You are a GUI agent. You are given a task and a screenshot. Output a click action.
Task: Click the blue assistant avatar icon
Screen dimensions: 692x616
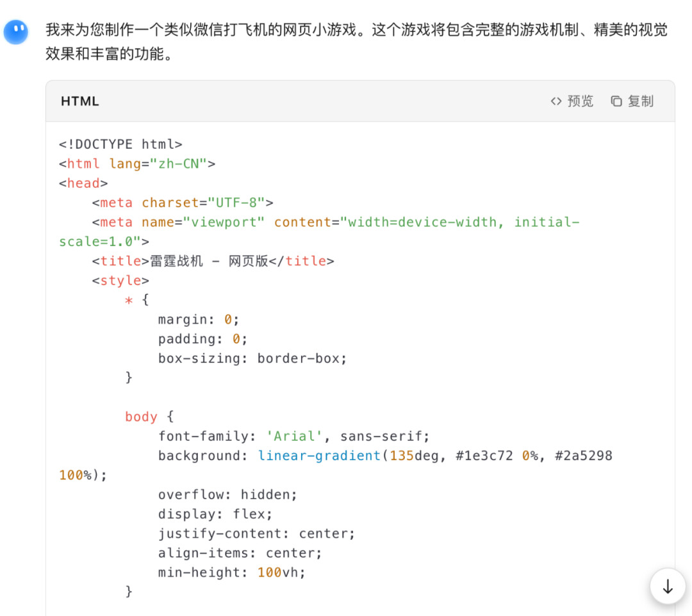pyautogui.click(x=15, y=31)
